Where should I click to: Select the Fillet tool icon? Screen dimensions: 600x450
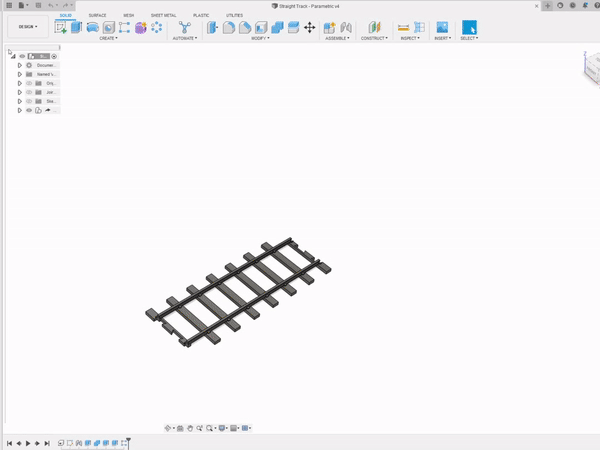click(229, 28)
